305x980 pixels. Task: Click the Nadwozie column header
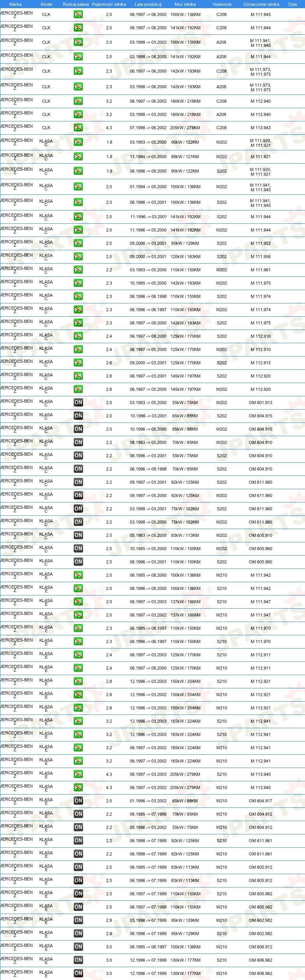coord(222,4)
